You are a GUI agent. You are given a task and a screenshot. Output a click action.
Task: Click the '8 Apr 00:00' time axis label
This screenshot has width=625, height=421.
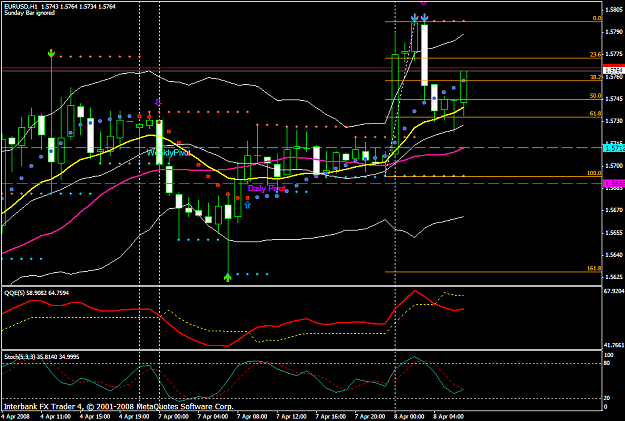410,416
